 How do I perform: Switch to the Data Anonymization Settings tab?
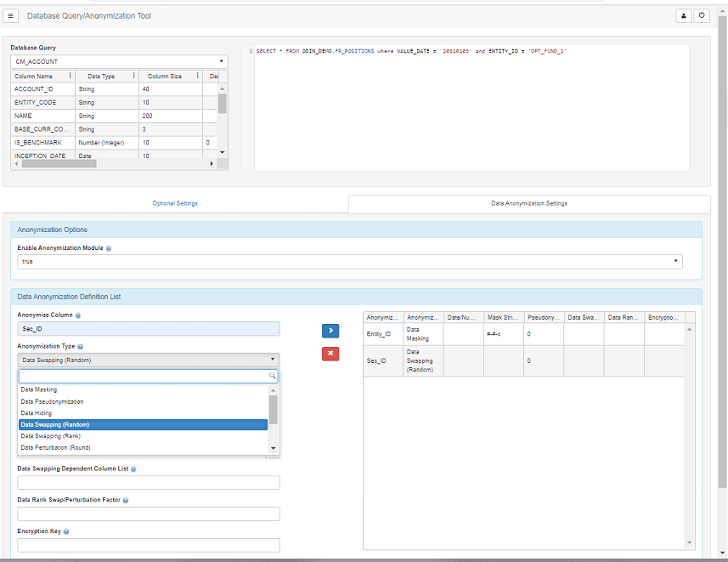(529, 203)
